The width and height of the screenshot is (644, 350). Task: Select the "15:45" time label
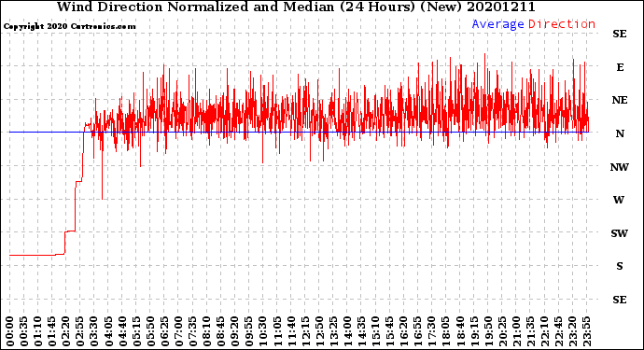(x=390, y=331)
